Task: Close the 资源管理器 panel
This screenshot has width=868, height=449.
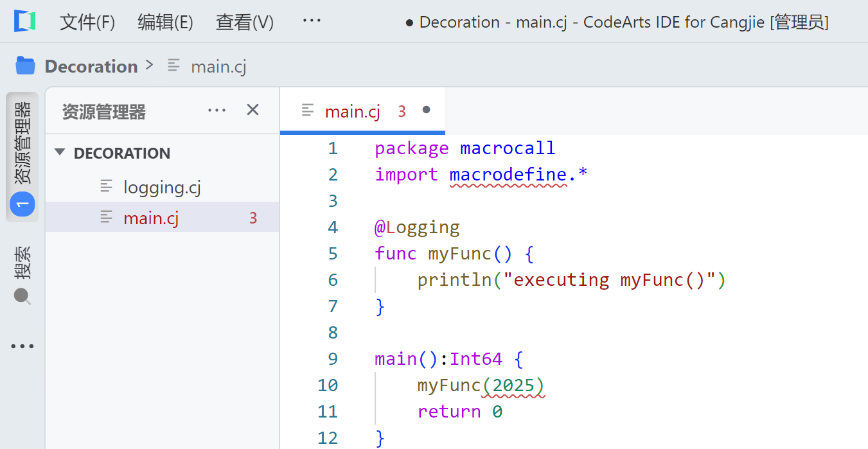Action: click(x=252, y=110)
